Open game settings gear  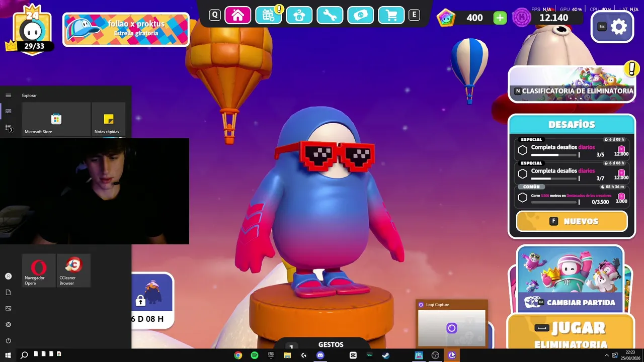(x=612, y=27)
